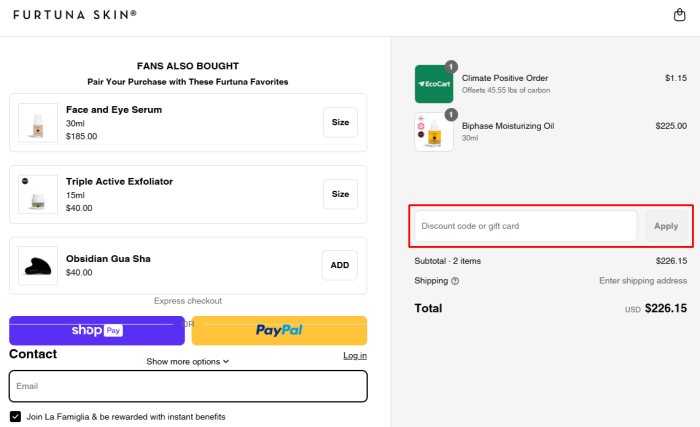This screenshot has width=700, height=427.
Task: Click the $1.15 price
Action: (676, 78)
